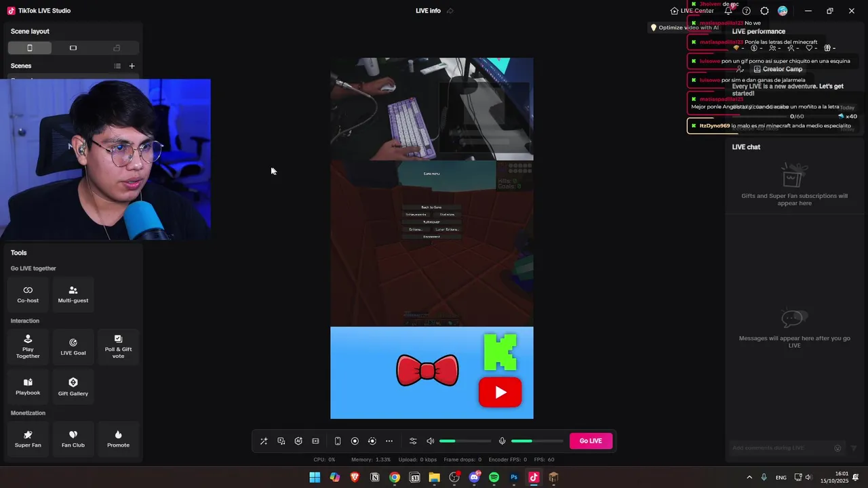Image resolution: width=868 pixels, height=488 pixels.
Task: Mute the microphone in toolbar
Action: click(502, 441)
